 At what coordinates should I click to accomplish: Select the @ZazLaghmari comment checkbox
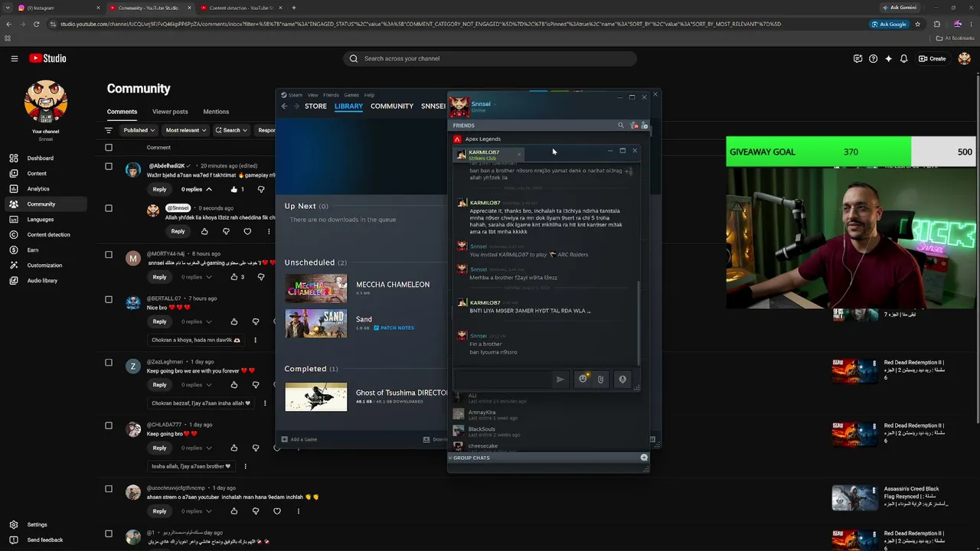coord(109,363)
